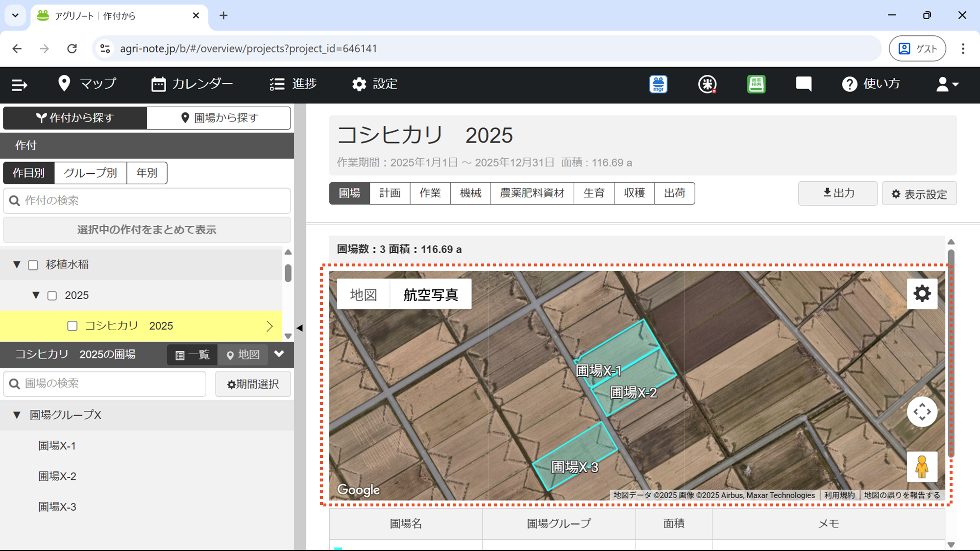Open the hamburger sidebar menu icon
This screenshot has width=980, height=551.
20,85
